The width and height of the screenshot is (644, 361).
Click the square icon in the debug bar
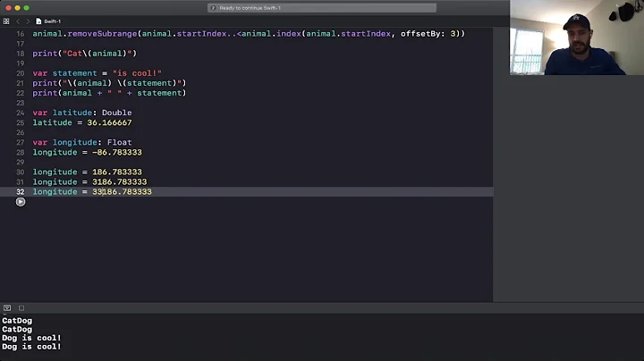point(21,307)
